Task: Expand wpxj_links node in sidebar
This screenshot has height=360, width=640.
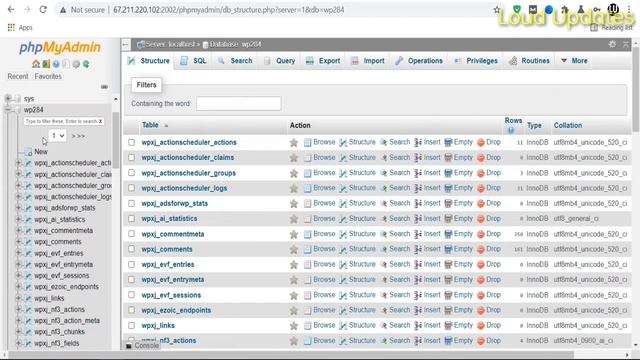Action: point(18,298)
